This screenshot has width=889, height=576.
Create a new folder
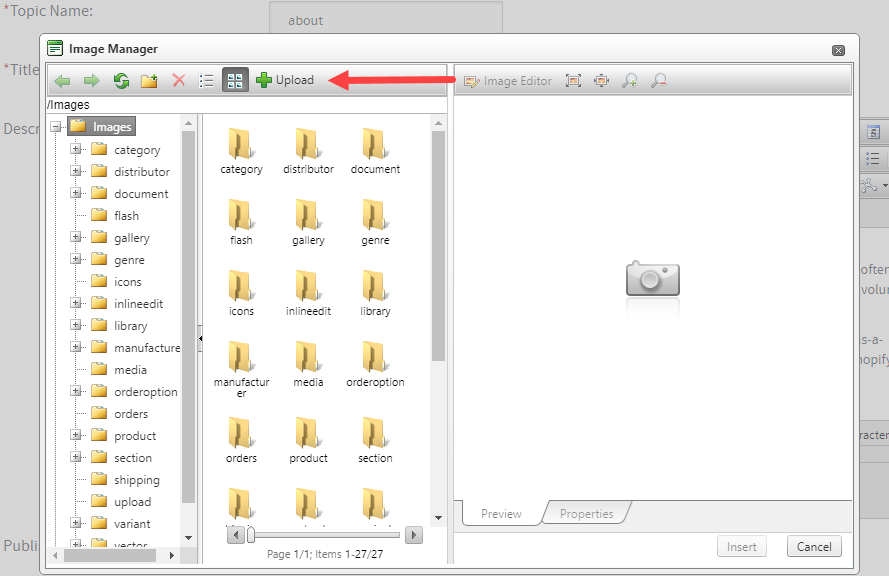148,81
